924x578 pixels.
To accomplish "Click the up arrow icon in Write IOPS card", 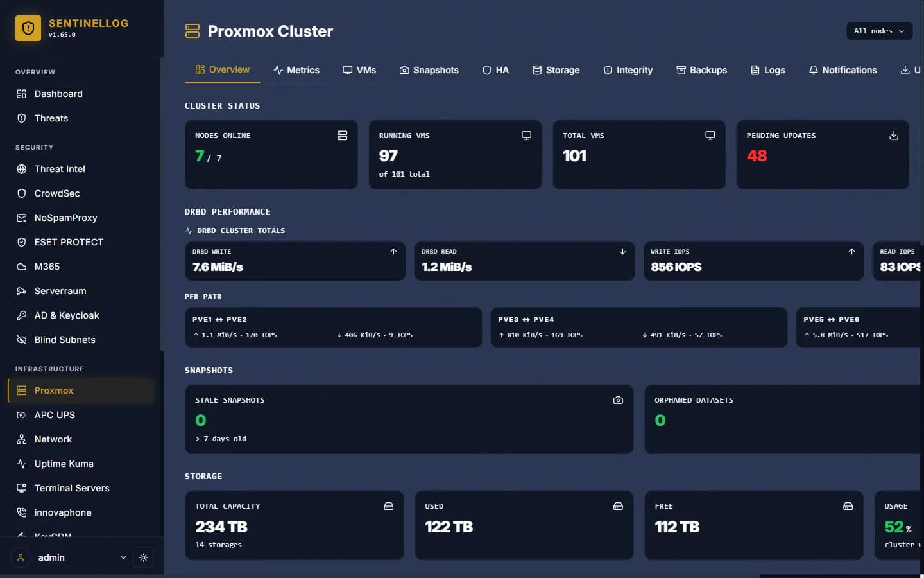I will coord(851,252).
